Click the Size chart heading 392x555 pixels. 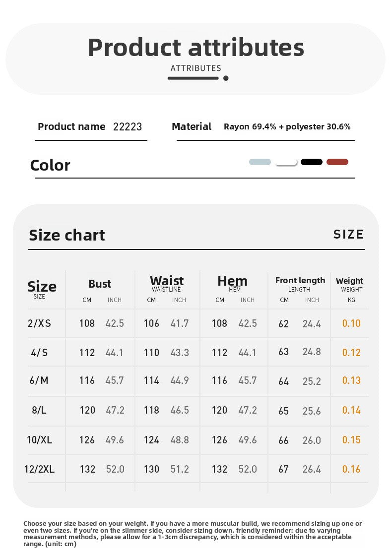coord(67,235)
